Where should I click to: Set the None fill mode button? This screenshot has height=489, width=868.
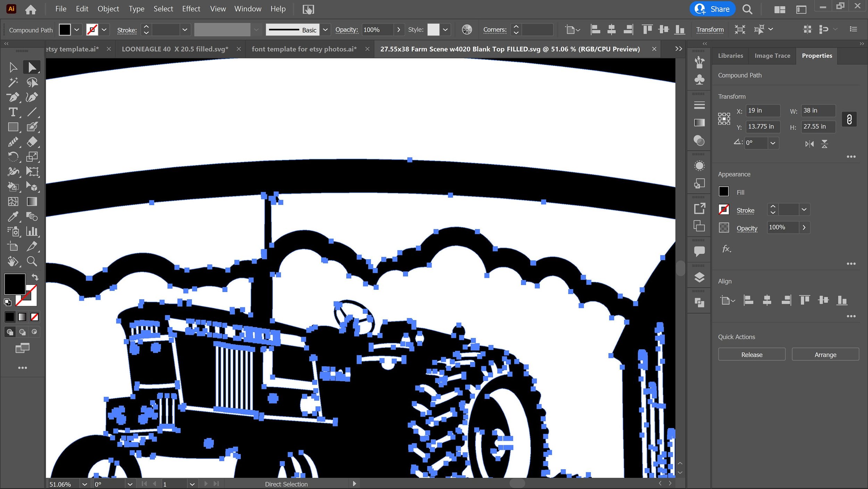point(35,317)
